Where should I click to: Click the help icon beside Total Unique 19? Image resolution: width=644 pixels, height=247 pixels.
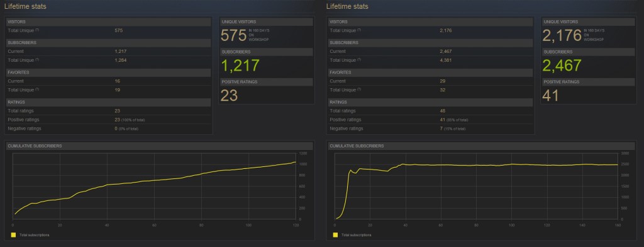pyautogui.click(x=37, y=89)
